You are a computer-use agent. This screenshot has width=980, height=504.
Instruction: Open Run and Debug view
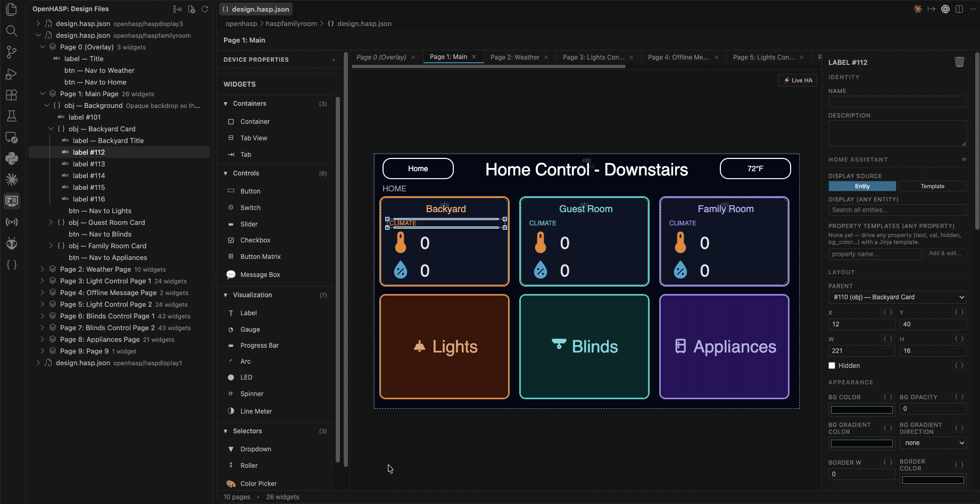12,73
